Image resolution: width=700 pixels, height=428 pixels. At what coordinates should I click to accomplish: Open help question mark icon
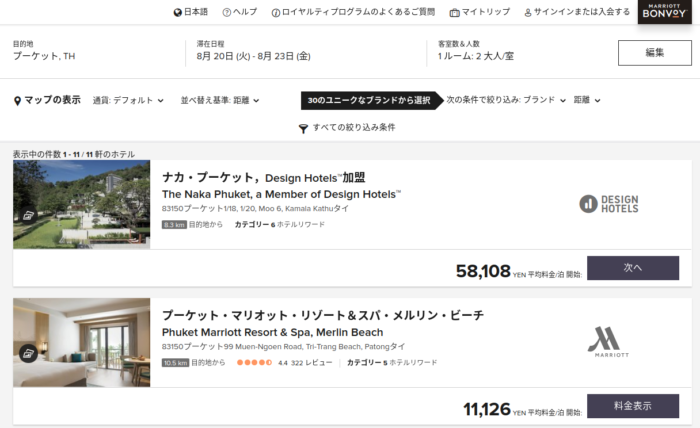tap(227, 12)
